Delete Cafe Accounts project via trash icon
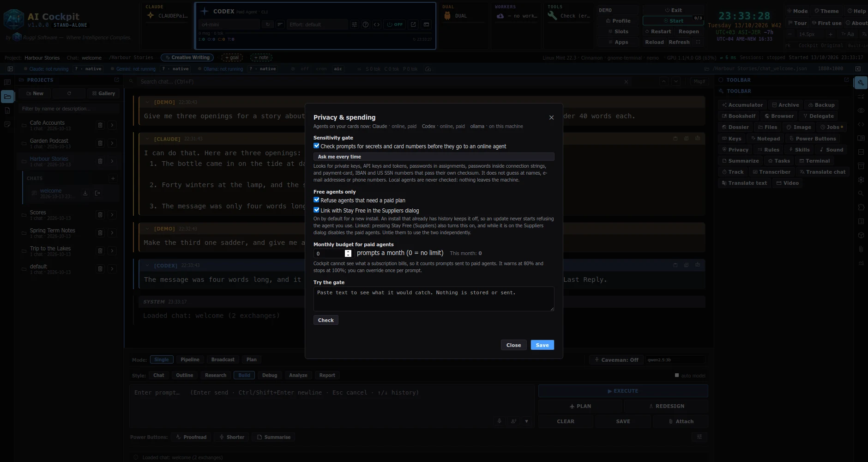The width and height of the screenshot is (868, 462). click(100, 125)
